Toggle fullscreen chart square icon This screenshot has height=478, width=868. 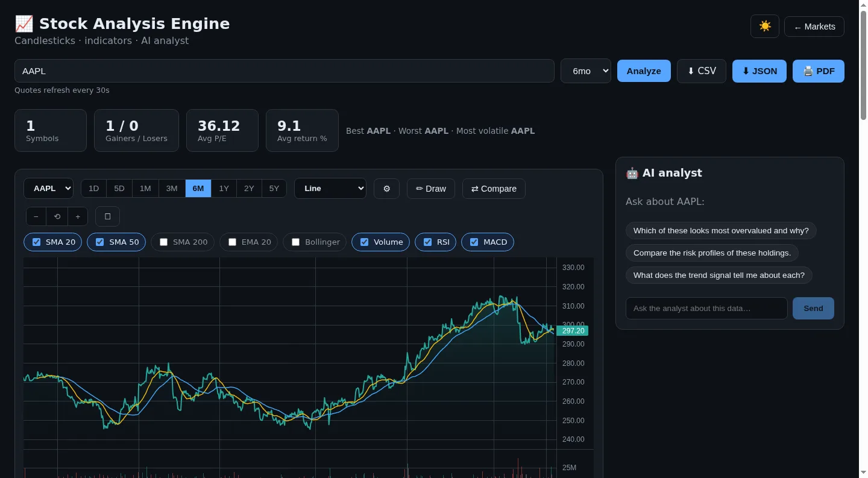(107, 216)
